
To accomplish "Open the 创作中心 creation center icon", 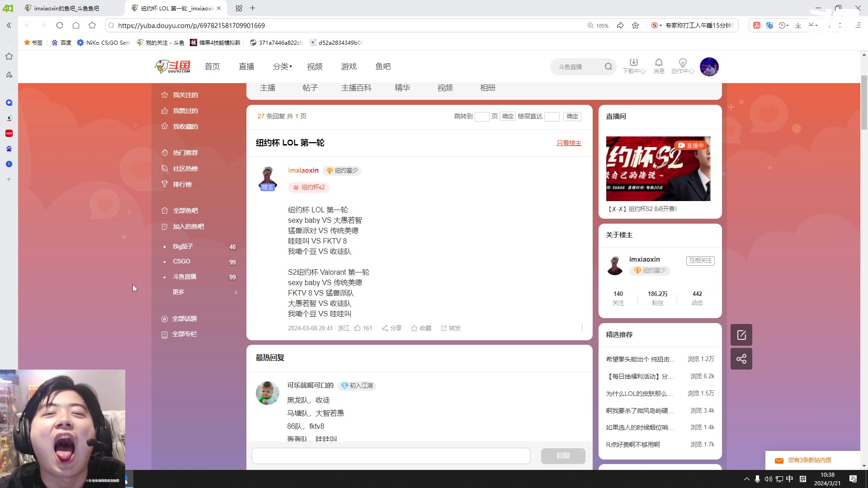I will click(x=683, y=66).
